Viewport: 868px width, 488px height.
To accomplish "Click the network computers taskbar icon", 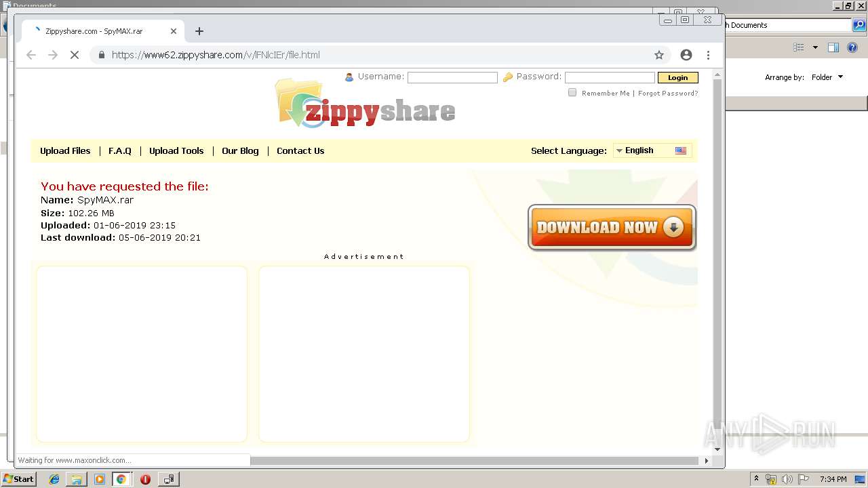I will pyautogui.click(x=168, y=479).
